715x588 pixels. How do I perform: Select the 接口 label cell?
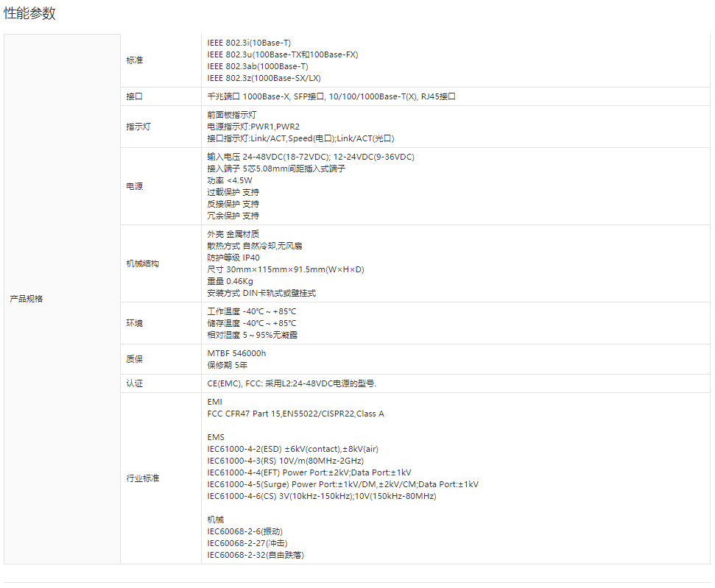135,96
